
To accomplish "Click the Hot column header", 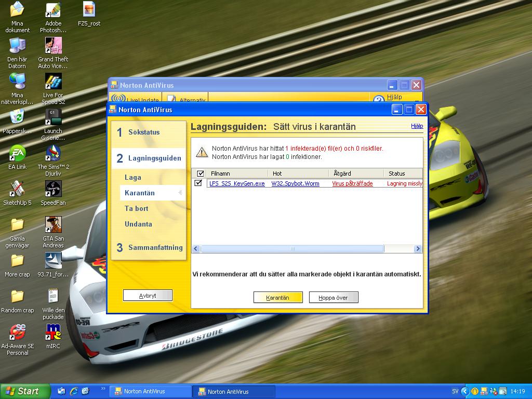I will click(x=299, y=174).
